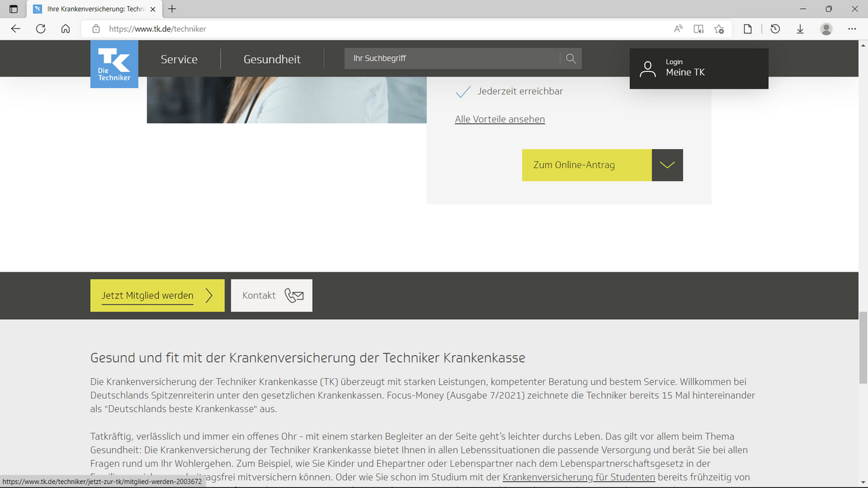
Task: Click the Jetzt Mitglied werden button
Action: coord(157,296)
